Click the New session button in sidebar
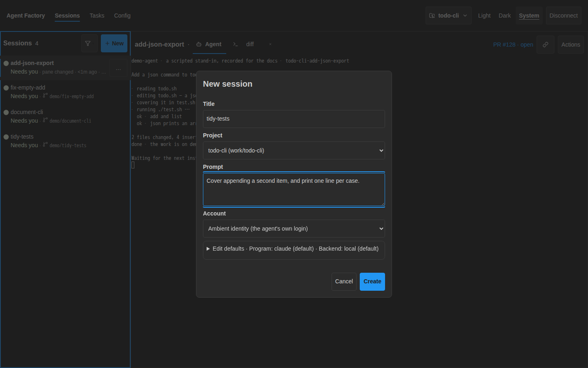The image size is (588, 368). click(114, 43)
